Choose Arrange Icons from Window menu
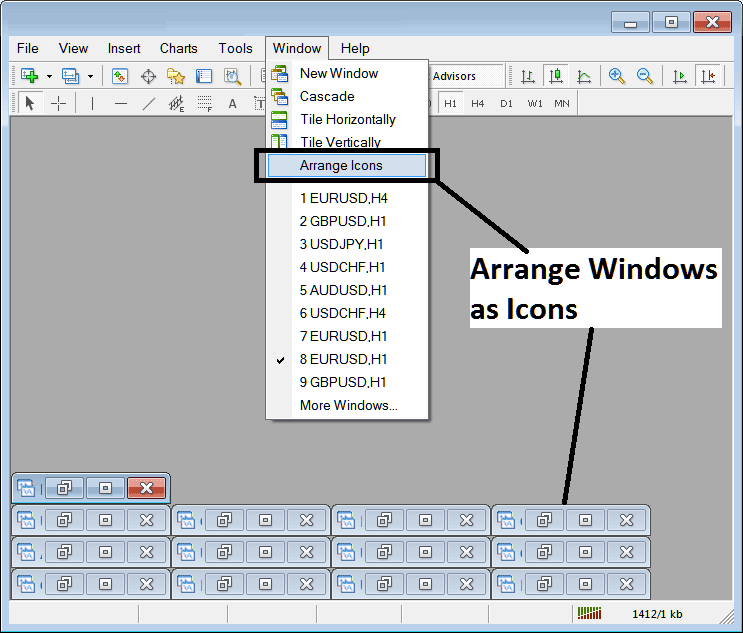Viewport: 743px width, 633px height. [x=341, y=166]
